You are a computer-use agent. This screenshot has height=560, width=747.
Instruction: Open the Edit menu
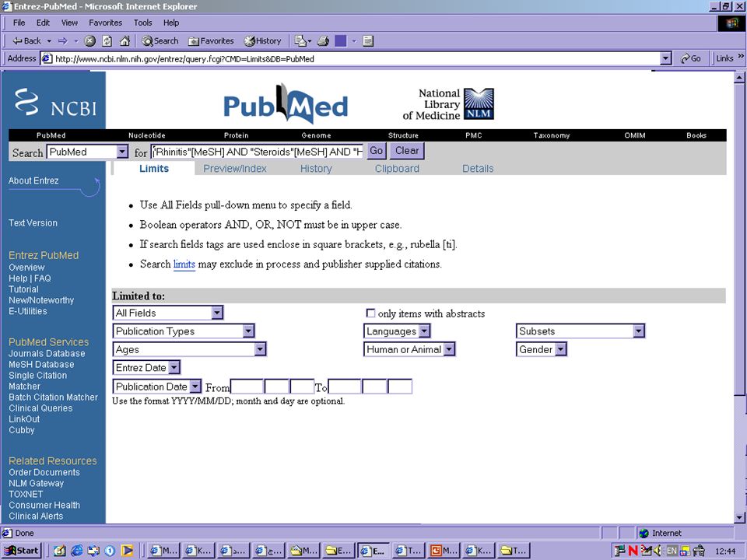coord(43,23)
